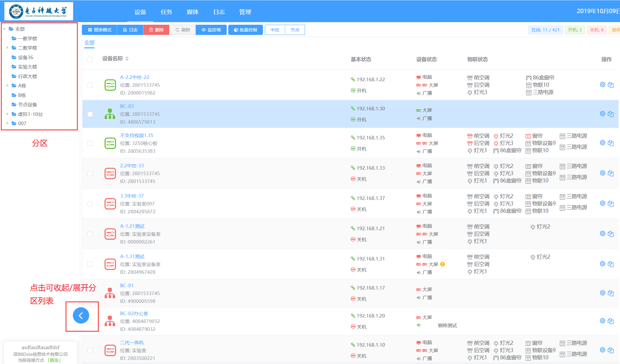The width and height of the screenshot is (620, 364).
Task: Tick the checkbox for 2.2中控-33 row
Action: 90,173
